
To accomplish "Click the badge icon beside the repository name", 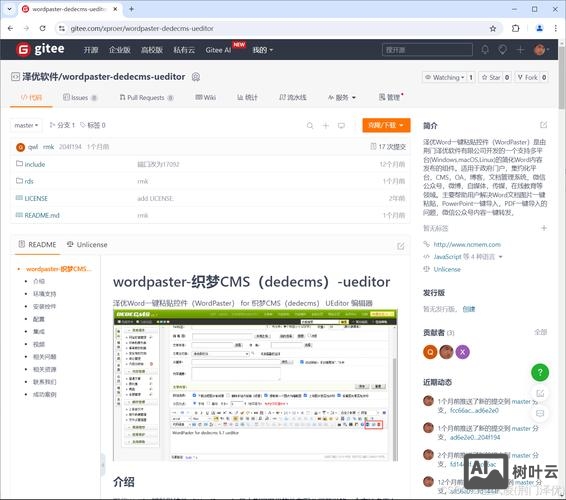I will (x=196, y=77).
